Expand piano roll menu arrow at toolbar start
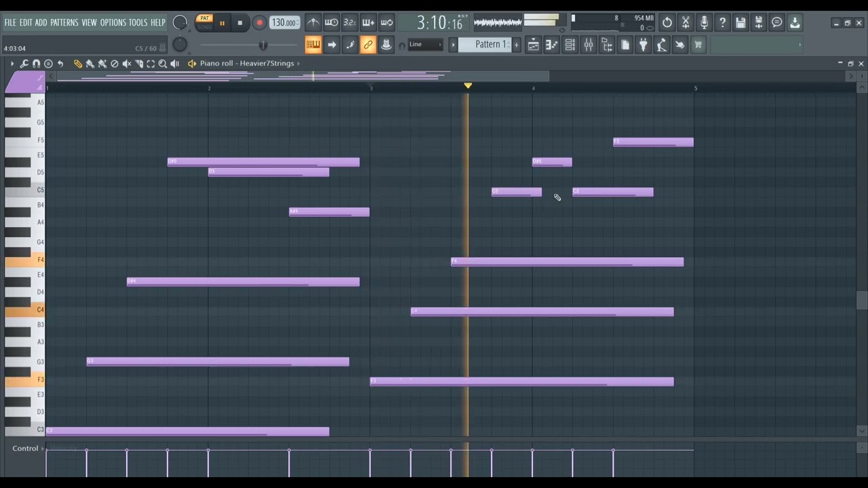This screenshot has height=488, width=868. click(x=12, y=63)
